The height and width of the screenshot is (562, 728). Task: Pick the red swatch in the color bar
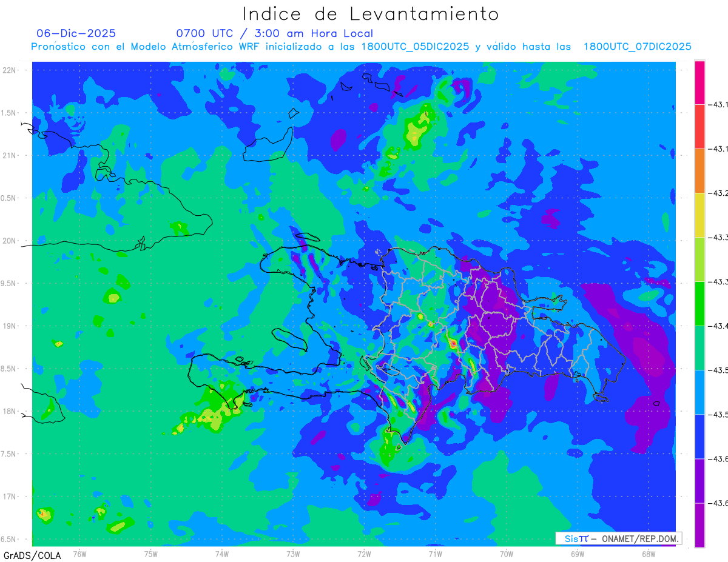pos(699,127)
